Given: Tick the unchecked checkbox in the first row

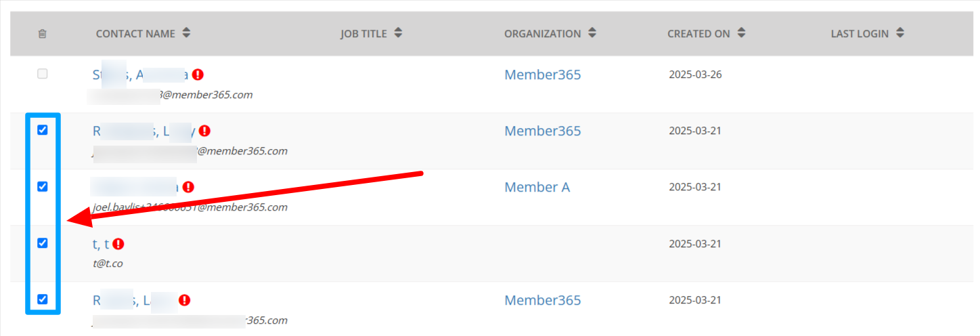Looking at the screenshot, I should [43, 74].
